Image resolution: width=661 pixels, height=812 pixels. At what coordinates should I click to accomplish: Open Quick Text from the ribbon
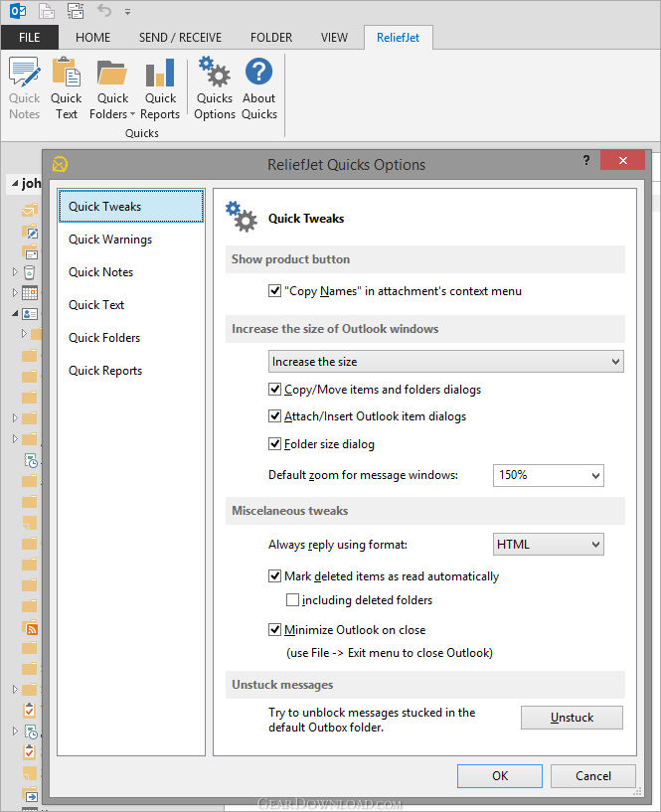tap(67, 88)
